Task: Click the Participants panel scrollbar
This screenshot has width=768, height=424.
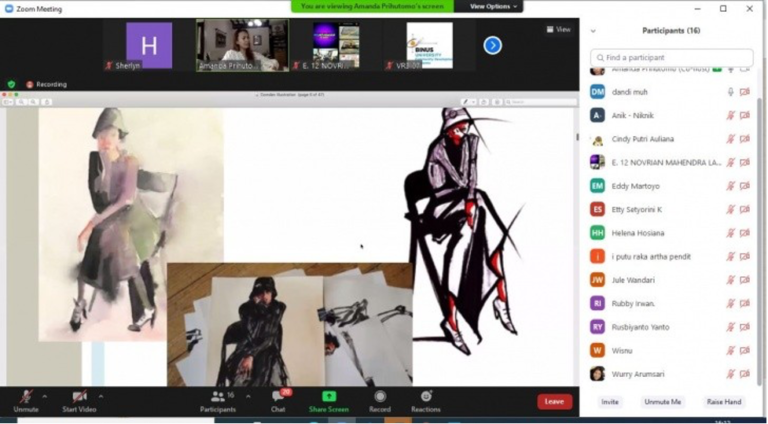Action: click(760, 240)
